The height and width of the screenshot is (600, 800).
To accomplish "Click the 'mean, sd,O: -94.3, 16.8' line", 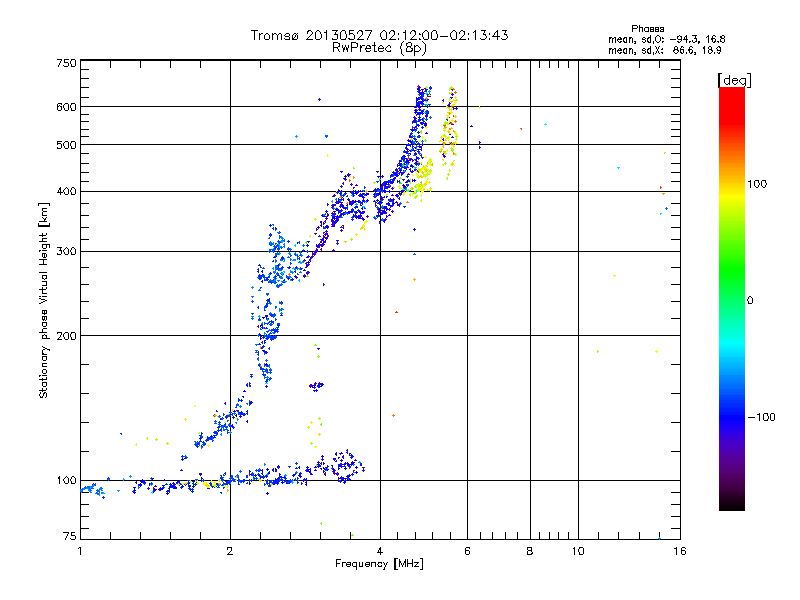I will [x=666, y=39].
